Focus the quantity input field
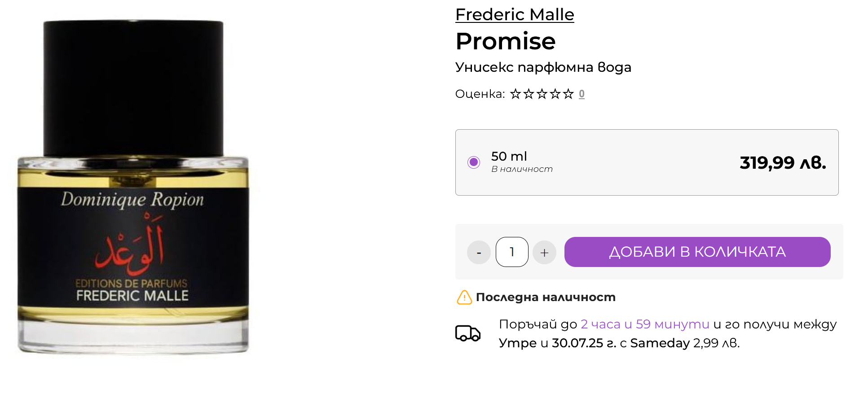The height and width of the screenshot is (398, 868). coord(512,252)
